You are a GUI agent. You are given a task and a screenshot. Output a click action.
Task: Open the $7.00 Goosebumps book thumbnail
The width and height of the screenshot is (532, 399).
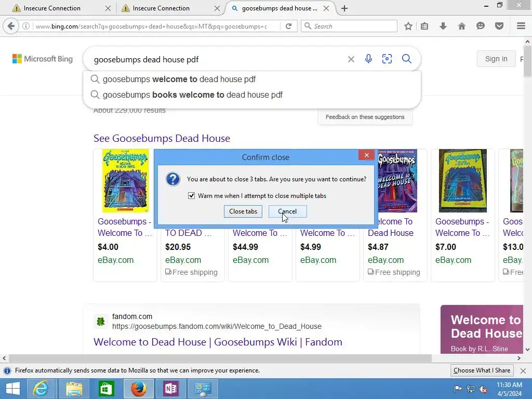(x=463, y=181)
